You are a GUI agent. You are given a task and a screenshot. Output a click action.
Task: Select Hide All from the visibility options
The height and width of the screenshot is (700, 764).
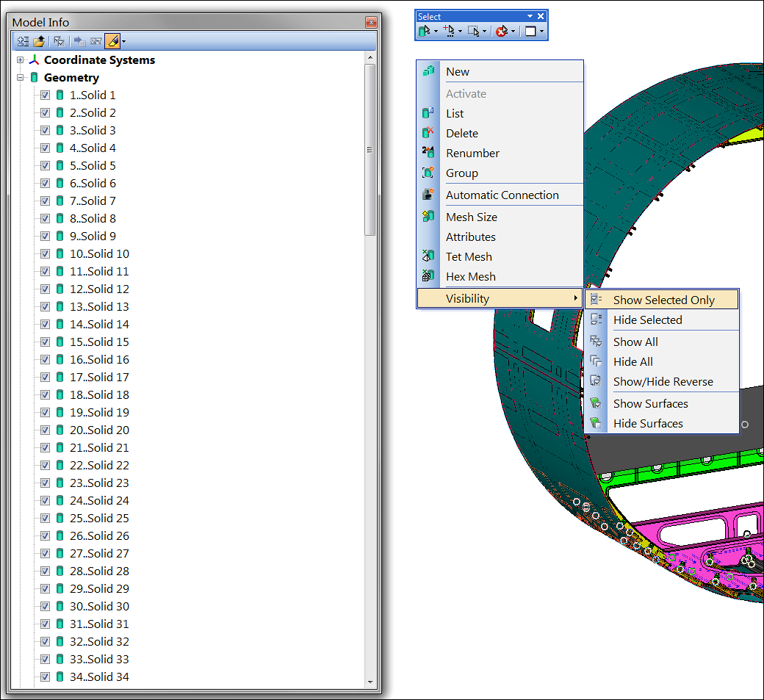click(633, 361)
